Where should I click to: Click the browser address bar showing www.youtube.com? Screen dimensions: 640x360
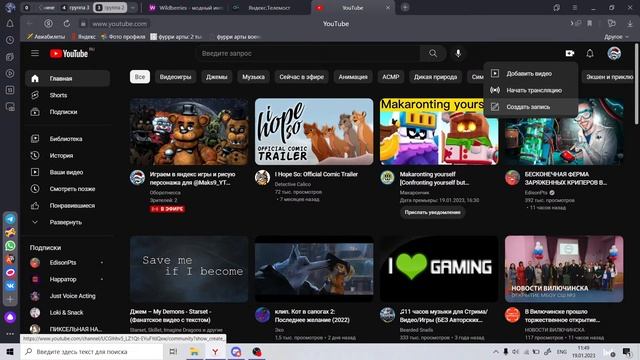[119, 24]
